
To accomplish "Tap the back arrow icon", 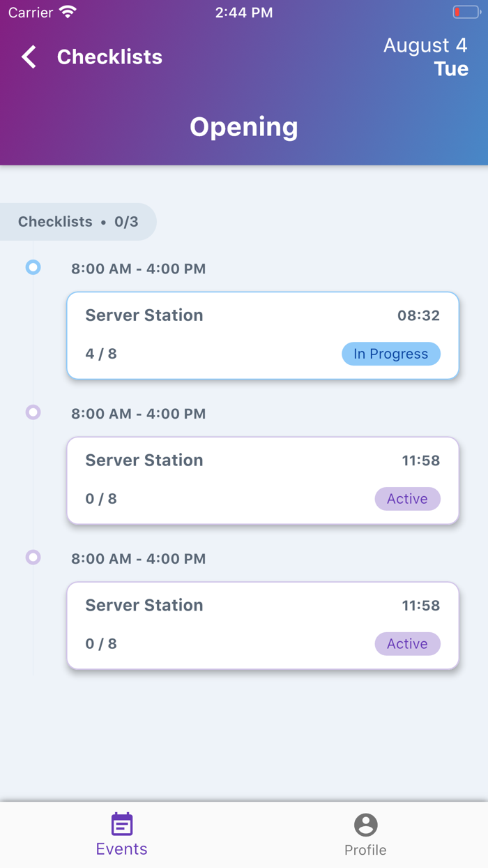I will pos(29,57).
